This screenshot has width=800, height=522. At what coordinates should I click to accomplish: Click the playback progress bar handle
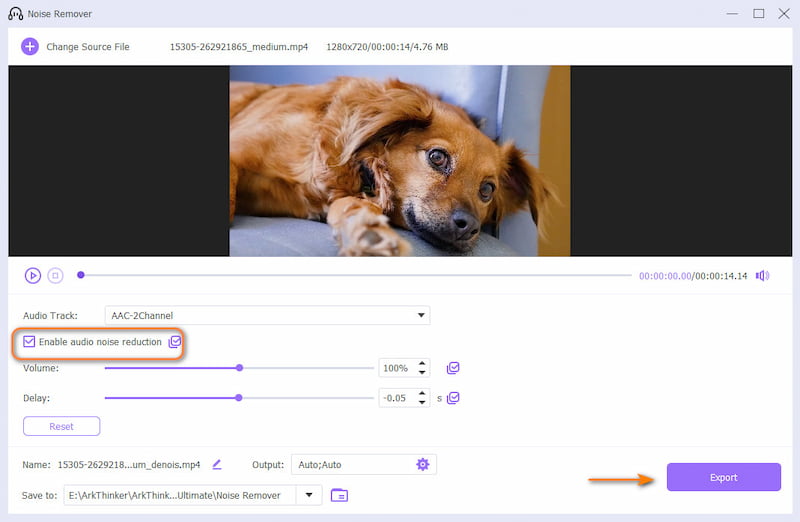point(81,275)
